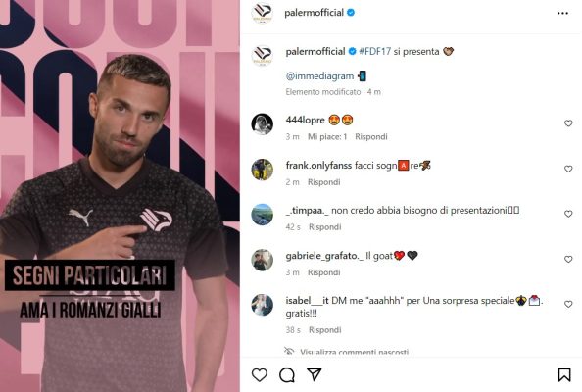Viewport: 582px width, 392px height.
Task: Click the #FDF17 hashtag link
Action: coord(374,52)
